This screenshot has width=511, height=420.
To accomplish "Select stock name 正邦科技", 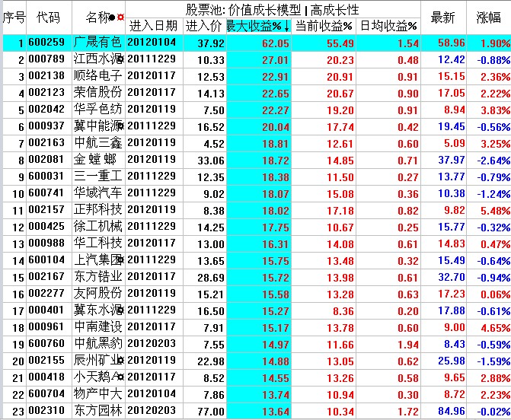I will point(97,210).
